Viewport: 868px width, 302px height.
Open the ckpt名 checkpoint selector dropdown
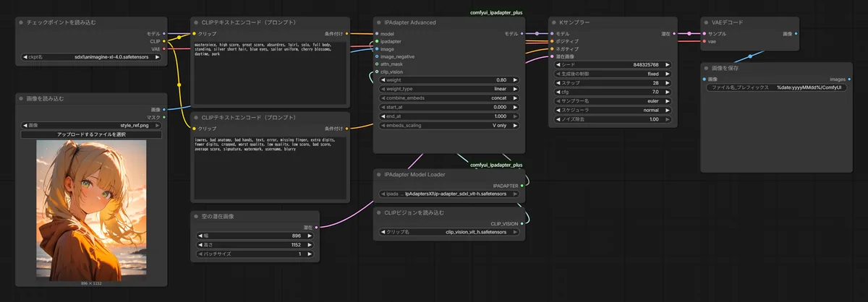point(91,56)
